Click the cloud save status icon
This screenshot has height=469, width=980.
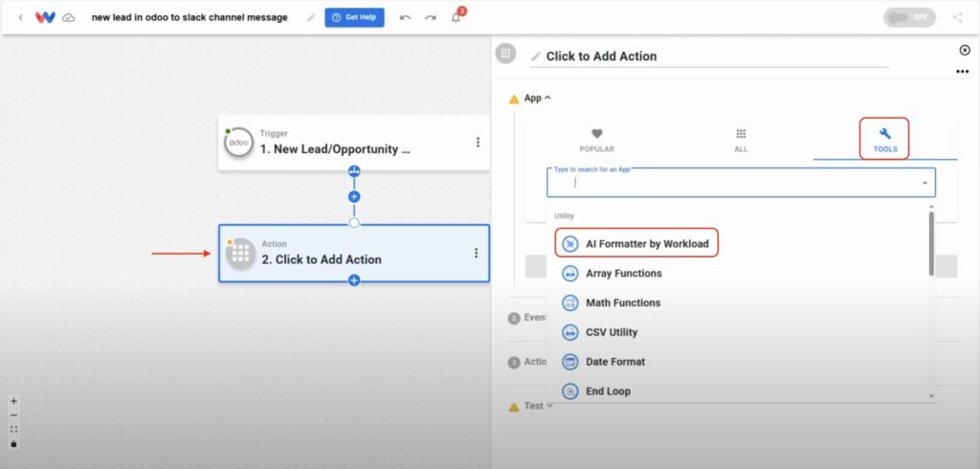tap(69, 17)
